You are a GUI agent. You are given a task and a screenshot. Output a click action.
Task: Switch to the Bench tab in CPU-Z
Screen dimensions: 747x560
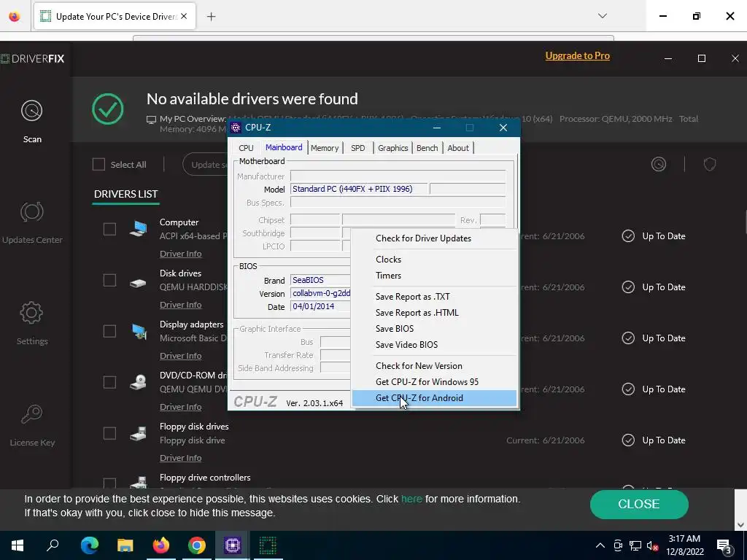(x=427, y=148)
